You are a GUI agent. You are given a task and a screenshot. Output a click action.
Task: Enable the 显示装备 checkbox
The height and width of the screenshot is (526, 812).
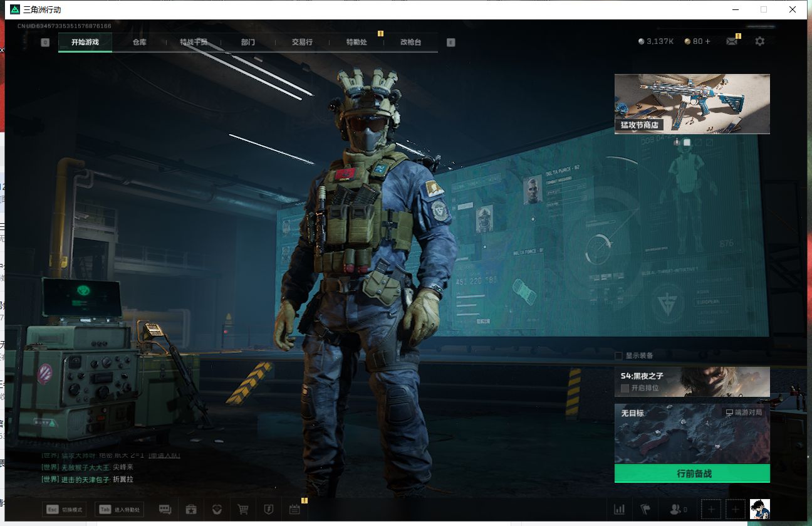pyautogui.click(x=618, y=355)
